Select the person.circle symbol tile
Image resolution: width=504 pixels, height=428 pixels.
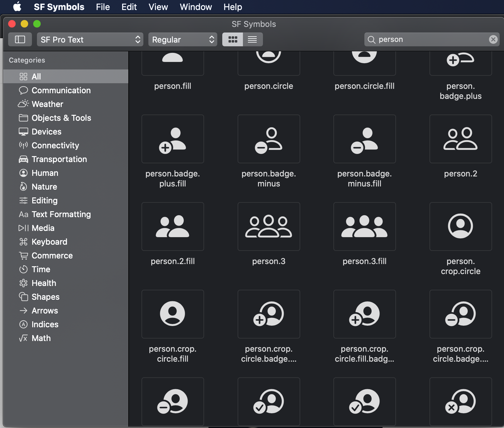coord(269,63)
